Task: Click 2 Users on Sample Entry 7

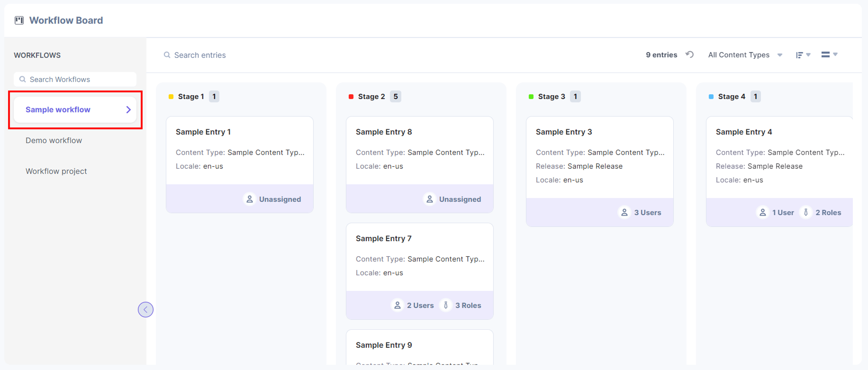Action: [420, 306]
